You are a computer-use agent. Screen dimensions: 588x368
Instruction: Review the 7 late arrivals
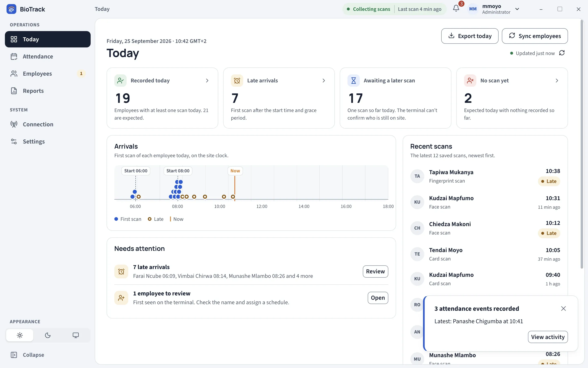point(375,271)
